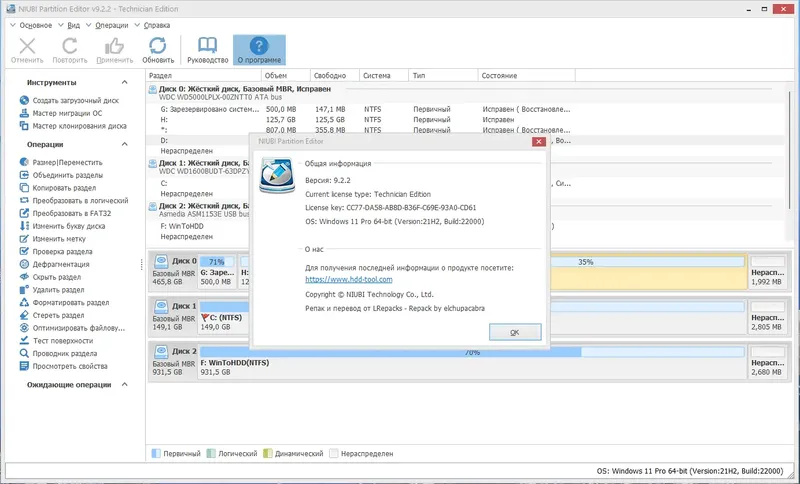Image resolution: width=800 pixels, height=484 pixels.
Task: Click the F: WinToHDD(NTFS) 70% partition bar
Action: coord(472,361)
